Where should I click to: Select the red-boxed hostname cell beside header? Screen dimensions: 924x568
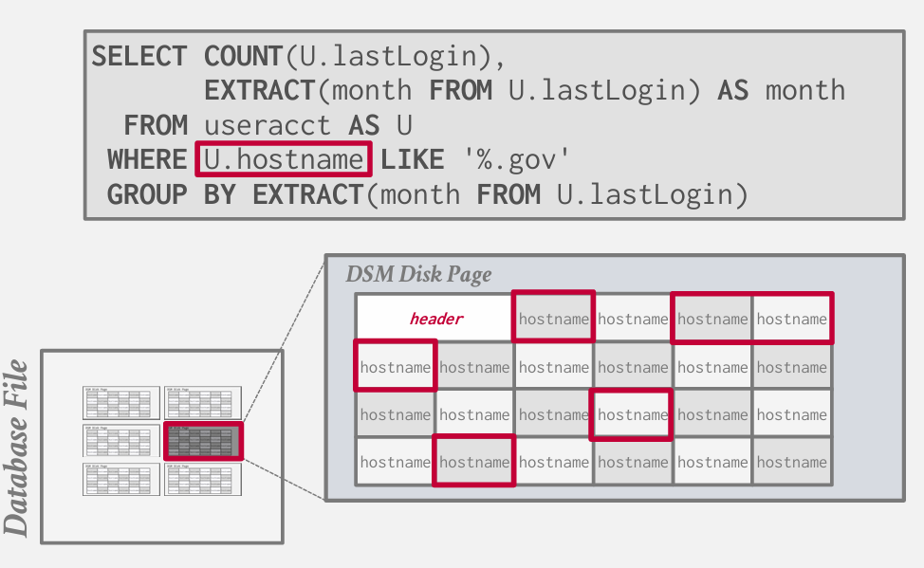(554, 319)
